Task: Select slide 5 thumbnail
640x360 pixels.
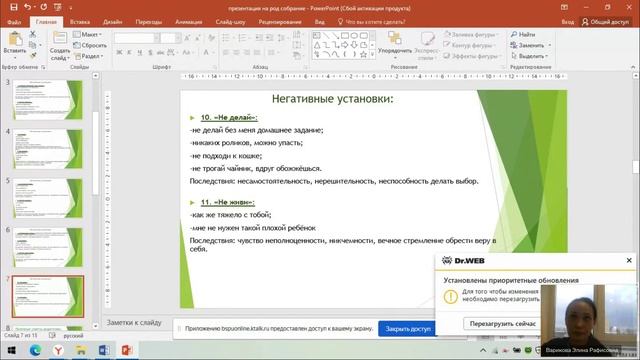Action: [48, 198]
